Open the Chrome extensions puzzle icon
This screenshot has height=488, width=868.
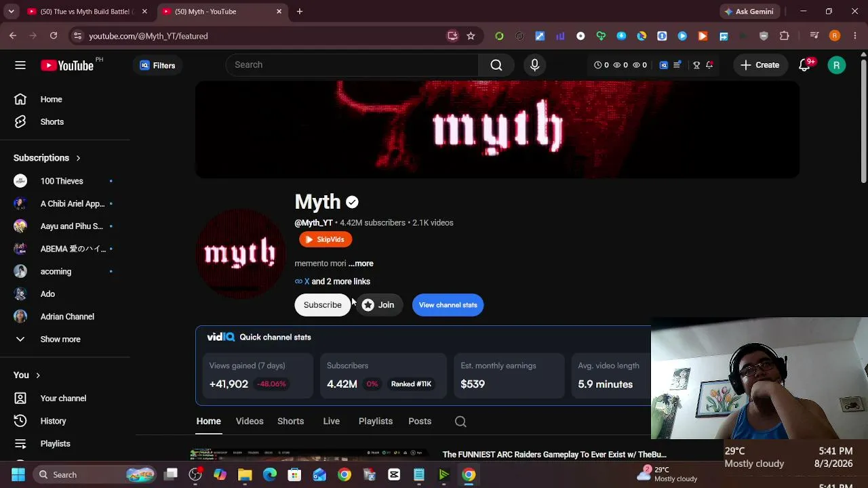click(x=785, y=36)
